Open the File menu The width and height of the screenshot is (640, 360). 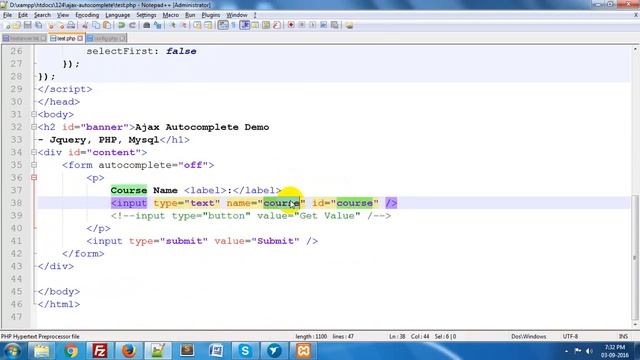[x=7, y=15]
